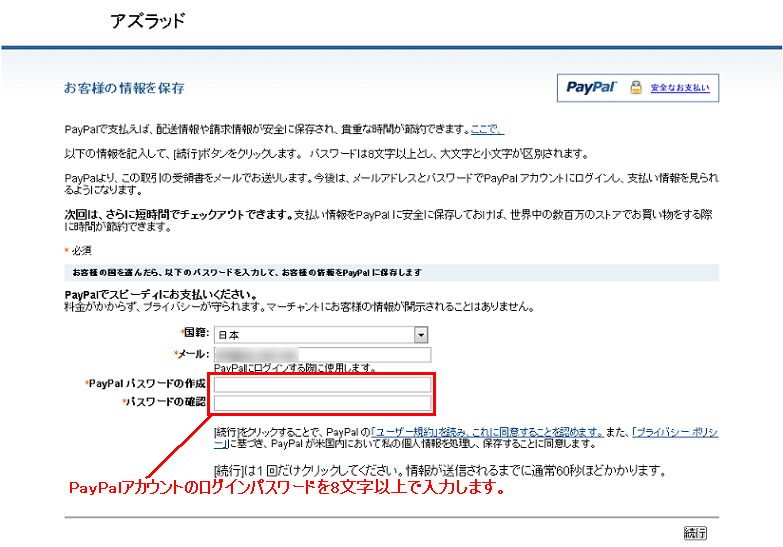Open the ユーザー規約 agreement link
The width and height of the screenshot is (783, 547).
click(x=487, y=432)
